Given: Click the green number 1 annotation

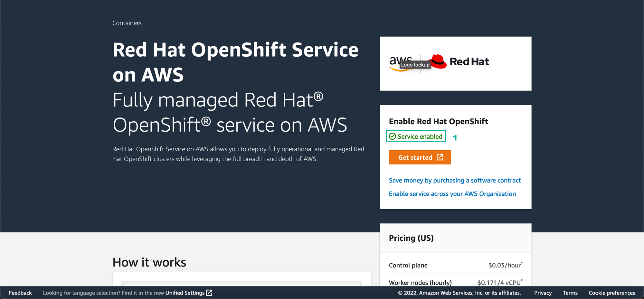Looking at the screenshot, I should pyautogui.click(x=455, y=138).
